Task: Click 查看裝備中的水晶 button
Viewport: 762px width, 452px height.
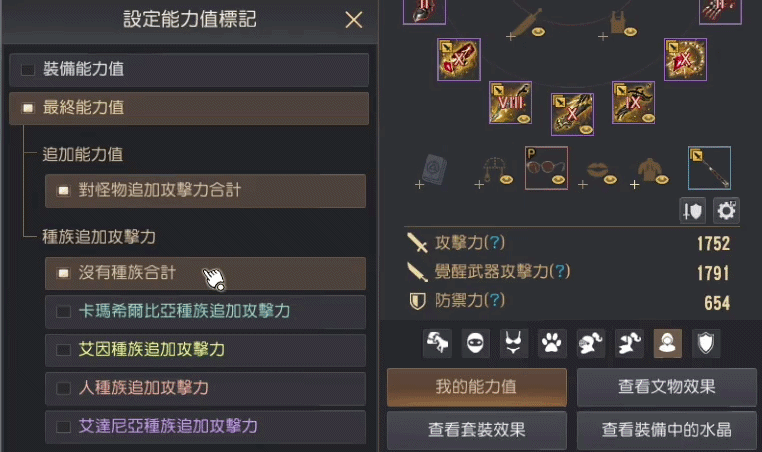Action: tap(667, 430)
